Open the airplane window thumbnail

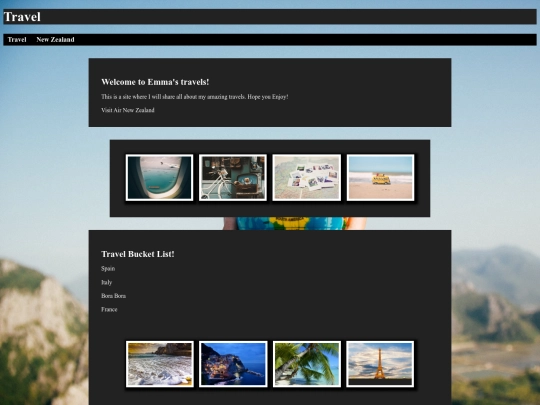[x=159, y=177]
